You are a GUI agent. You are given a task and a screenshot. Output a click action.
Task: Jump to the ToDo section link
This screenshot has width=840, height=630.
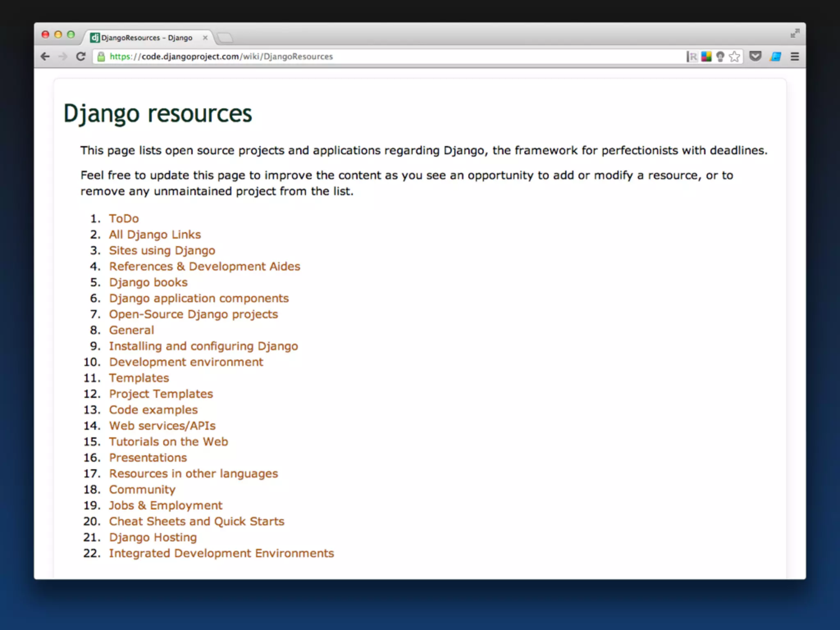tap(124, 219)
